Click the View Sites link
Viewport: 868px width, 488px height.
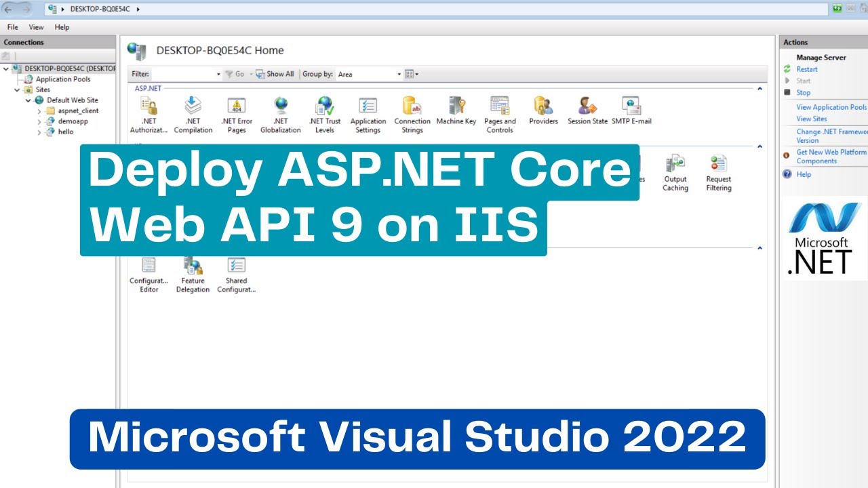tap(812, 119)
